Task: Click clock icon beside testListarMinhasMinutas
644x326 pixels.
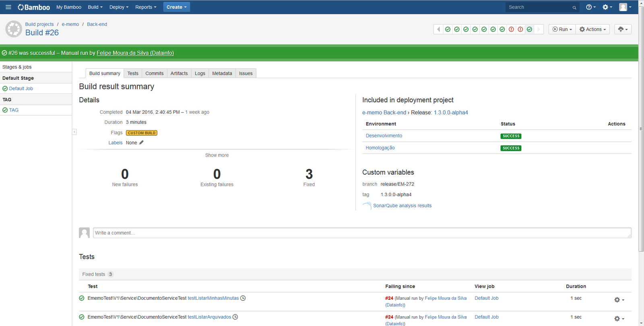Action: (x=243, y=298)
